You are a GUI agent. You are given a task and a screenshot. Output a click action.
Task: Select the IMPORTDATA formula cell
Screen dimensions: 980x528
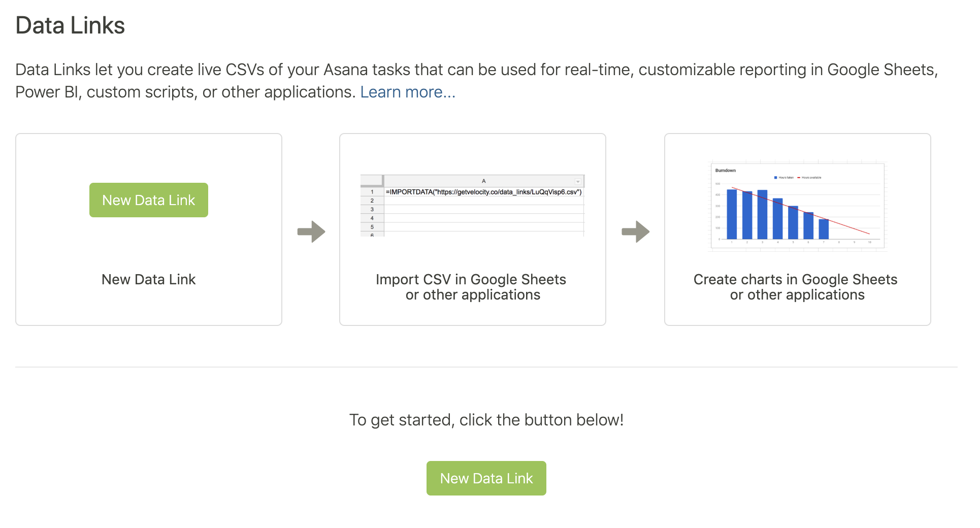click(x=483, y=192)
